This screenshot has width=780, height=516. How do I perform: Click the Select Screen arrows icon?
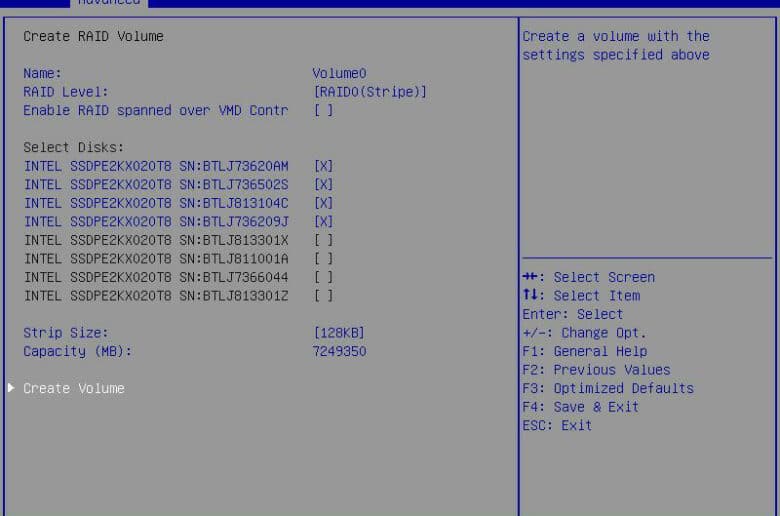530,277
